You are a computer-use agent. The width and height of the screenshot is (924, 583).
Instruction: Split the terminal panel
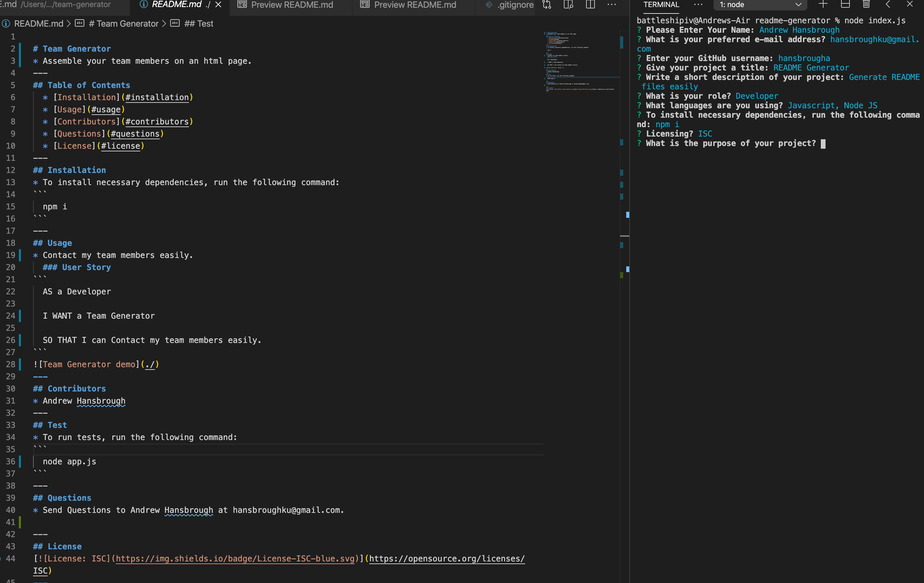tap(845, 5)
